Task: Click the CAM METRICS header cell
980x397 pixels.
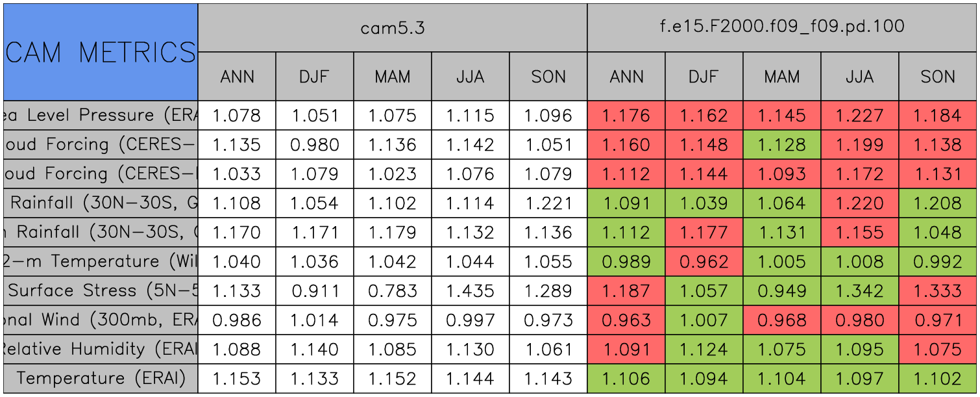Action: pos(101,52)
